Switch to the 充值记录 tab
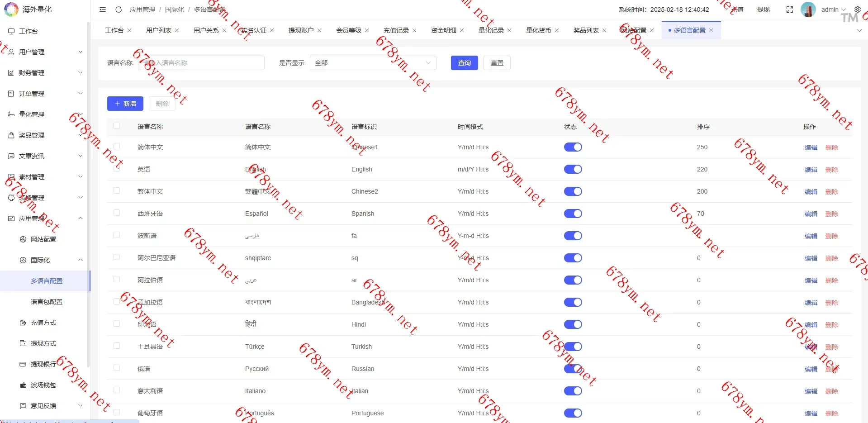This screenshot has height=423, width=868. click(396, 30)
